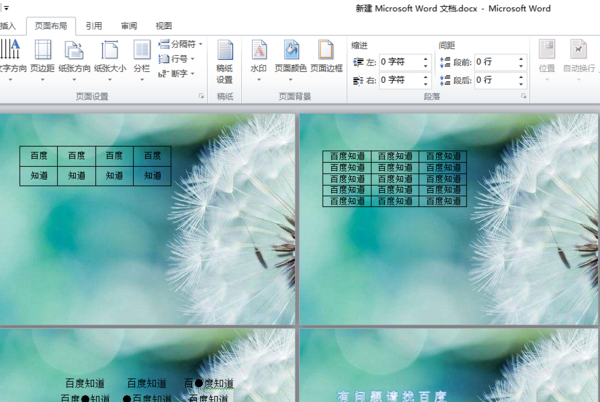Image resolution: width=600 pixels, height=402 pixels.
Task: Click the first 百度 table cell
Action: click(x=39, y=156)
